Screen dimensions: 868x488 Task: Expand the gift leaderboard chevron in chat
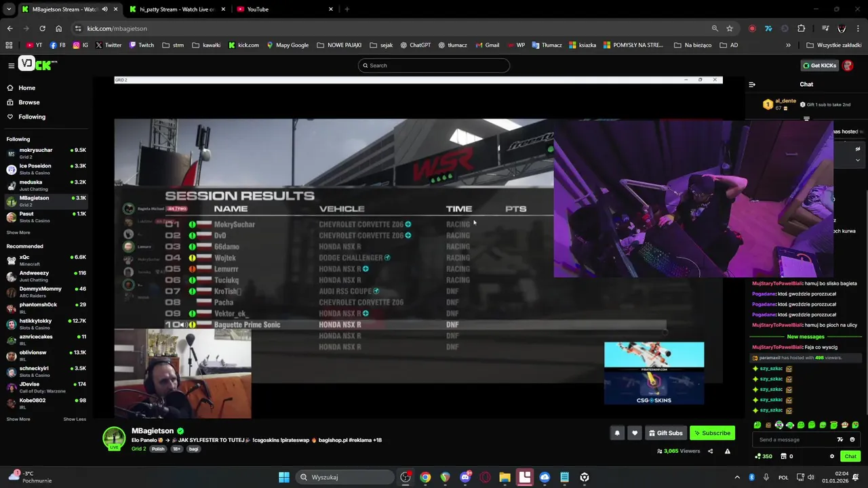pos(806,119)
